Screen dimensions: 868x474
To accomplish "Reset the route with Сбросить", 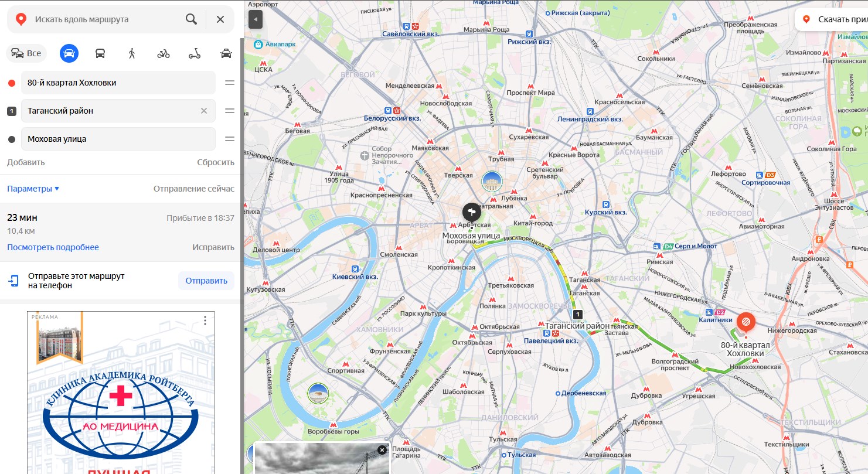I will click(x=216, y=162).
